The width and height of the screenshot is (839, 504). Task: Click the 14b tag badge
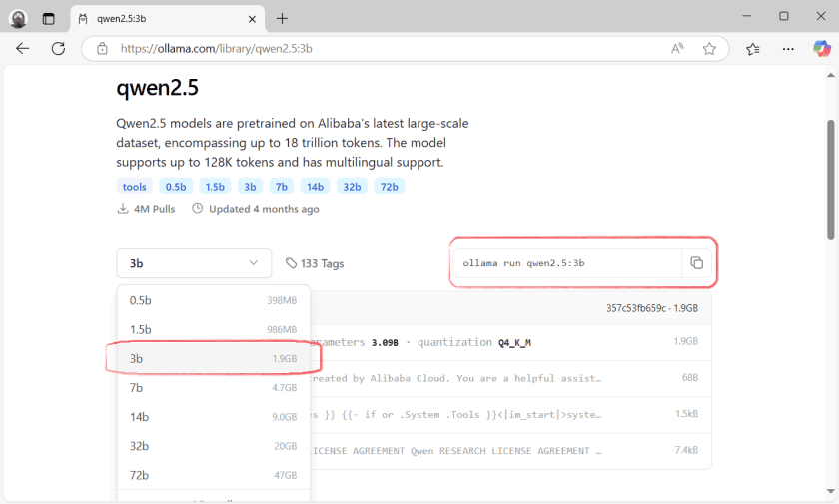[x=316, y=186]
